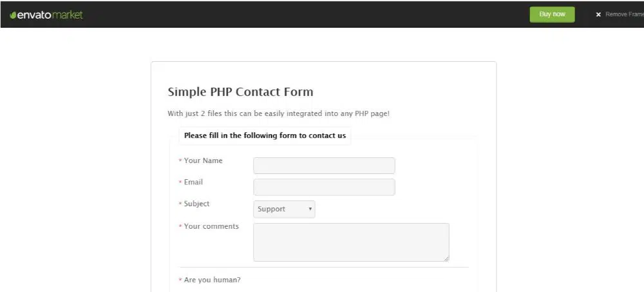The height and width of the screenshot is (292, 644).
Task: Click the Simple PHP Contact Form heading
Action: [x=240, y=92]
